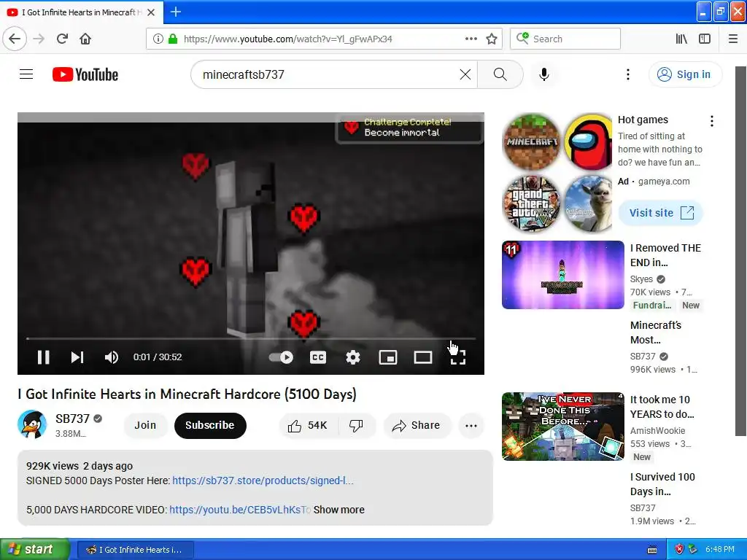Go back in browser history
This screenshot has height=560, width=747.
click(x=15, y=39)
